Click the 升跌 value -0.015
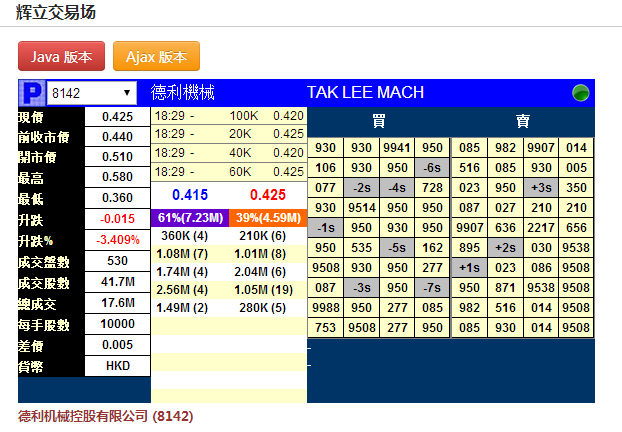This screenshot has width=622, height=432. (117, 219)
